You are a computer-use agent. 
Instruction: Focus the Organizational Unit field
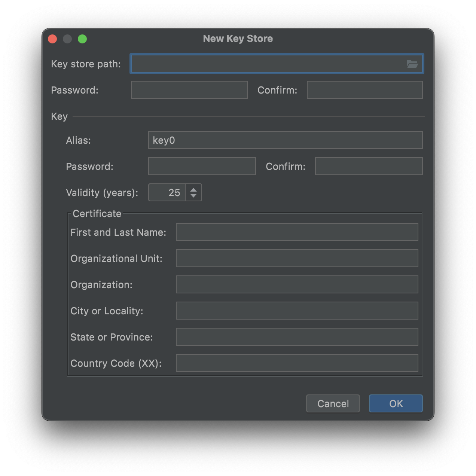297,258
